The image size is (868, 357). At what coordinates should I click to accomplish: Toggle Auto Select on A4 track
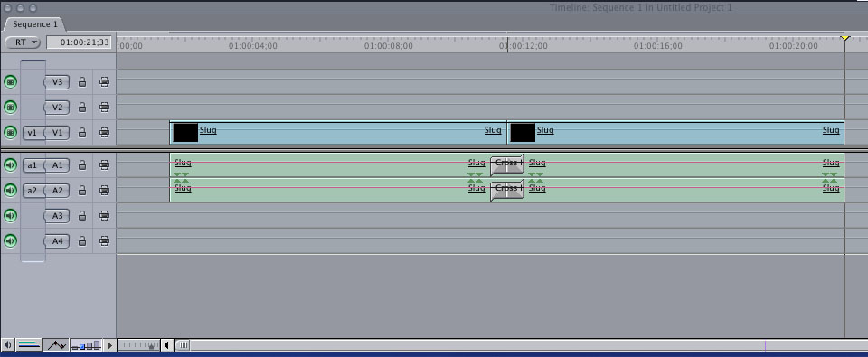pyautogui.click(x=104, y=241)
